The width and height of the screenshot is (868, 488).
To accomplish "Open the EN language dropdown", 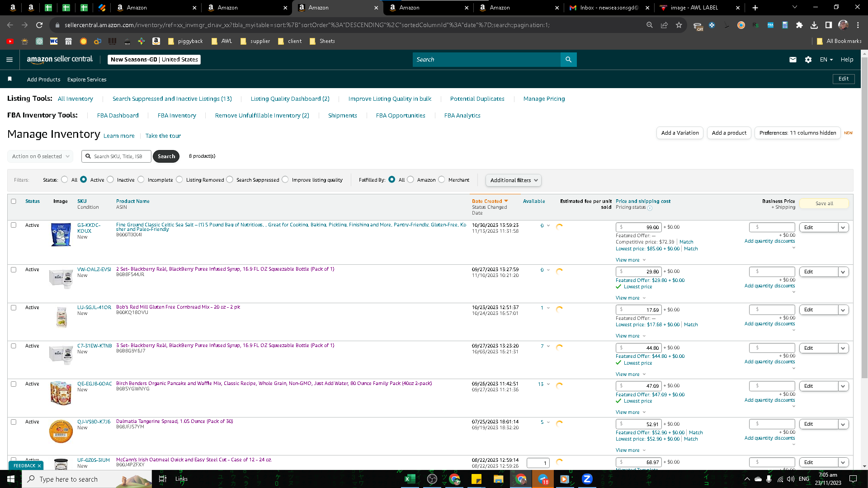I will coord(826,60).
